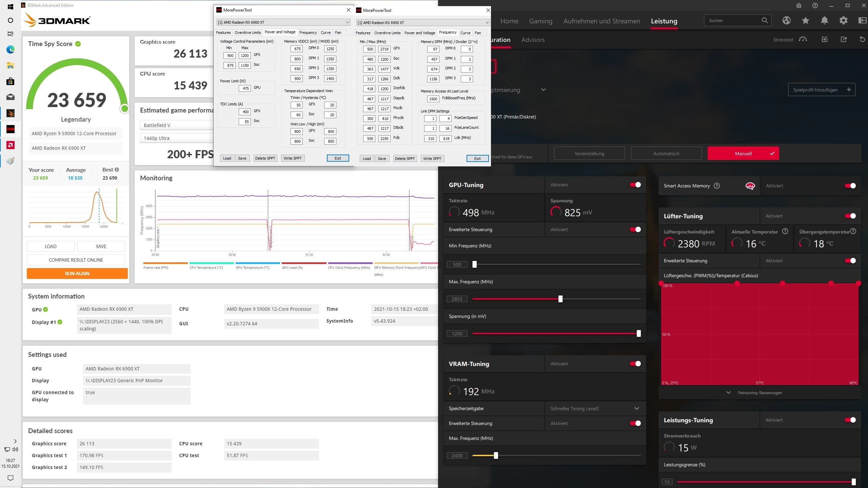The width and height of the screenshot is (868, 488).
Task: Click the Max. Frequenz GPU slider handle
Action: pyautogui.click(x=560, y=299)
